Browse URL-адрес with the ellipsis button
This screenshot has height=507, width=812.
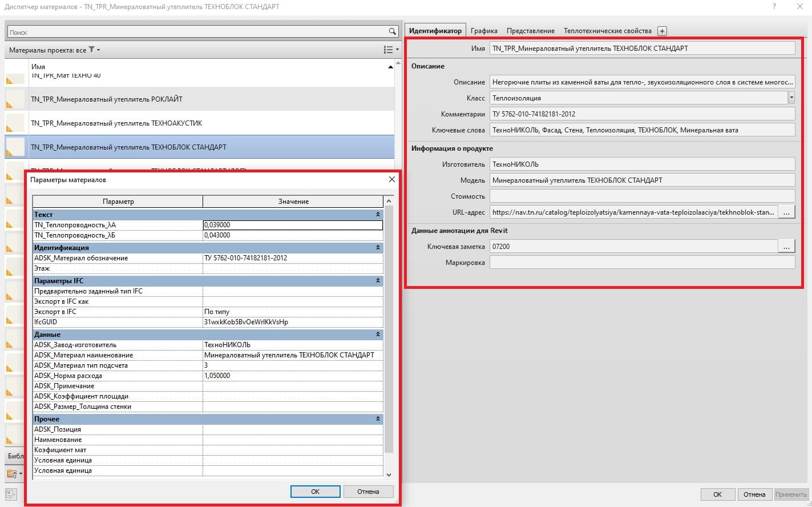pyautogui.click(x=786, y=212)
